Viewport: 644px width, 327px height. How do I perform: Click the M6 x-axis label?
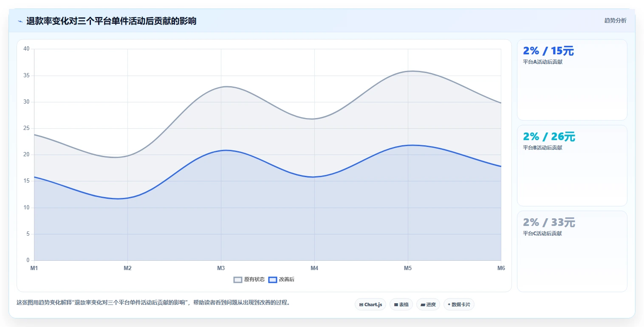click(x=501, y=268)
